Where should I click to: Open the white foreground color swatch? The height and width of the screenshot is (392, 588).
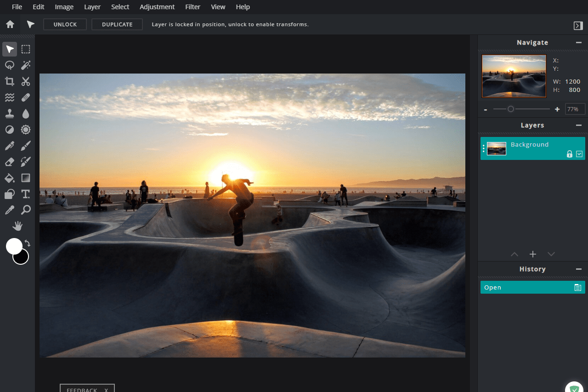(x=13, y=245)
